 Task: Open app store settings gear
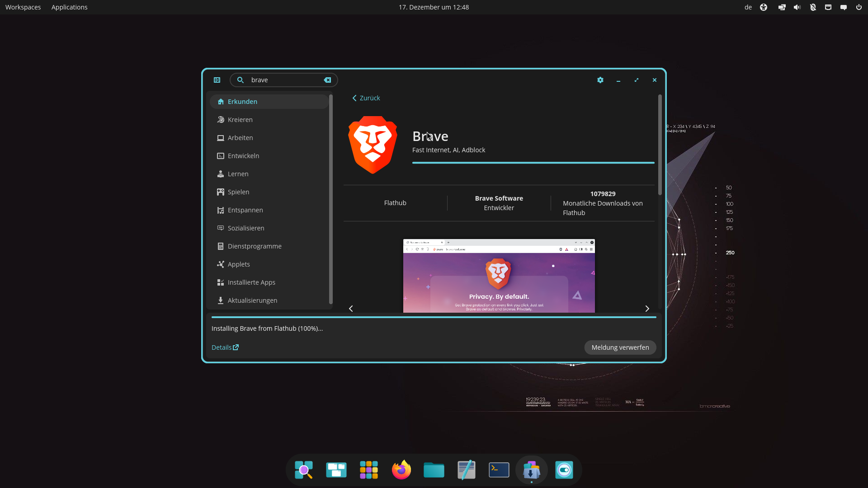coord(600,80)
